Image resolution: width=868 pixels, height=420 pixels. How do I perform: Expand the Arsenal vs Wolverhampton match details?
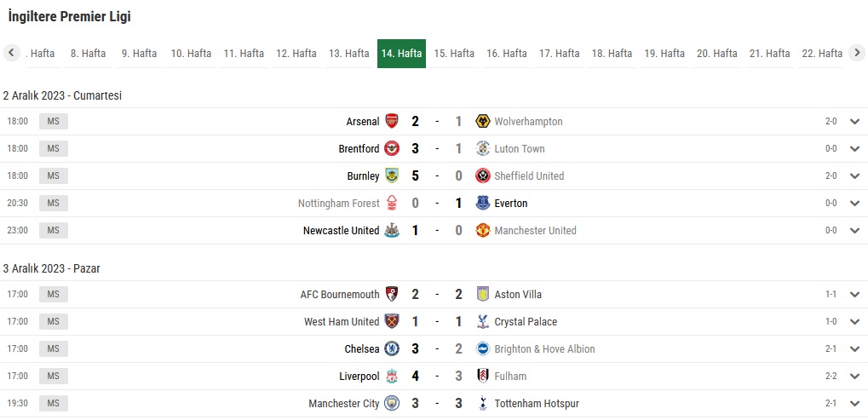pyautogui.click(x=854, y=121)
